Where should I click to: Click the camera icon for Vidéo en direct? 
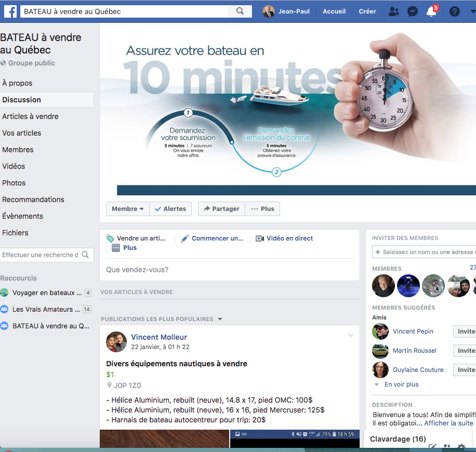[x=259, y=238]
